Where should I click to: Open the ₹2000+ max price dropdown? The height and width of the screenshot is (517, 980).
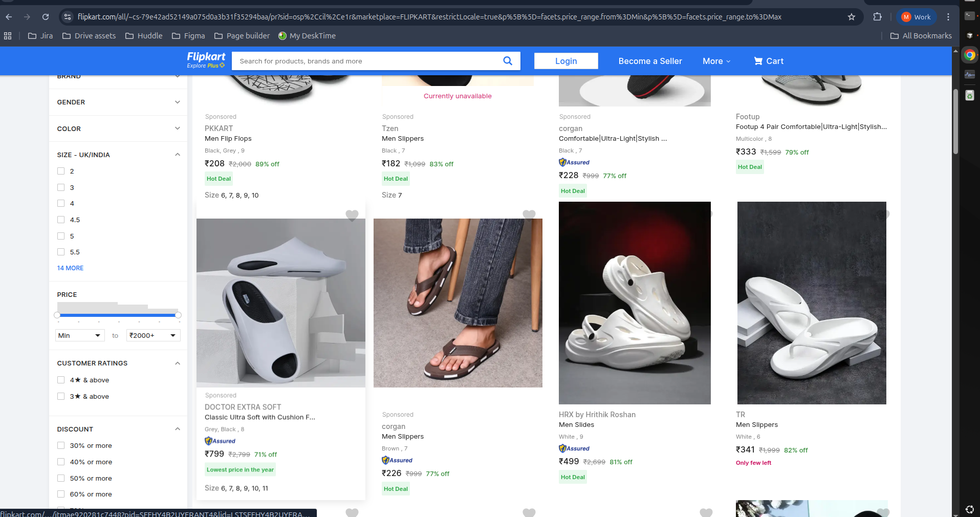click(153, 335)
